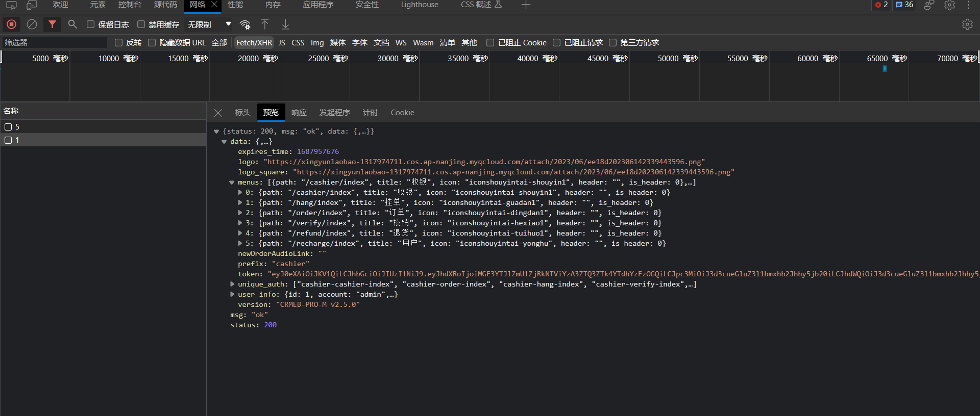Filter requests by Img type
Image resolution: width=980 pixels, height=416 pixels.
click(317, 43)
